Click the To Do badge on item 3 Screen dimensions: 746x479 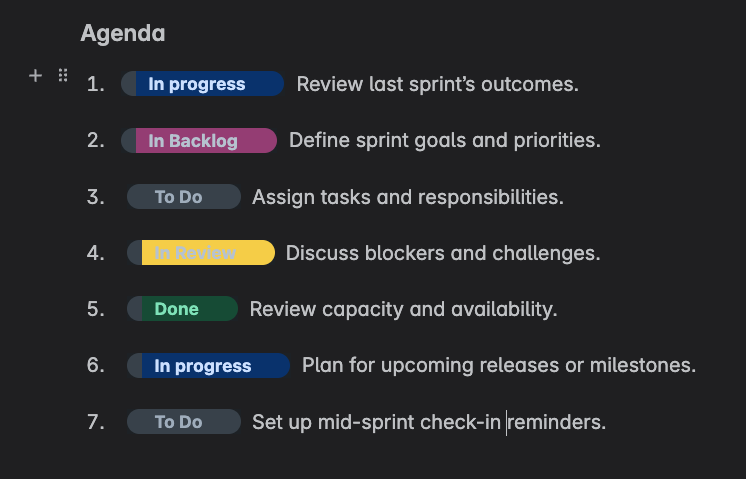pos(184,196)
